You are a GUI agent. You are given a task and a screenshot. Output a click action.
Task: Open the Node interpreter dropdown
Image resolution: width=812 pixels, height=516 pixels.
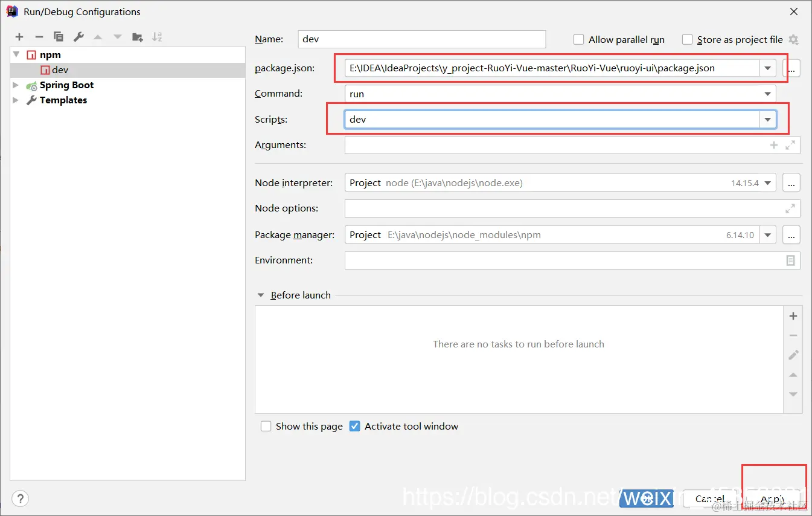[767, 182]
